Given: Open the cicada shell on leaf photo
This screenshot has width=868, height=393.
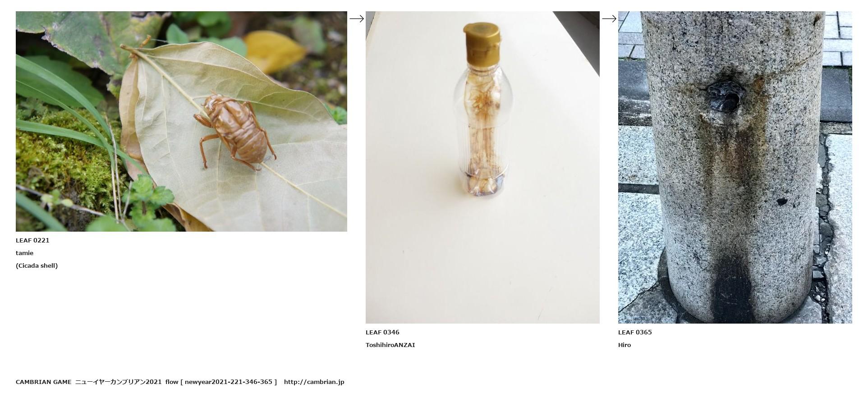Looking at the screenshot, I should (x=181, y=121).
